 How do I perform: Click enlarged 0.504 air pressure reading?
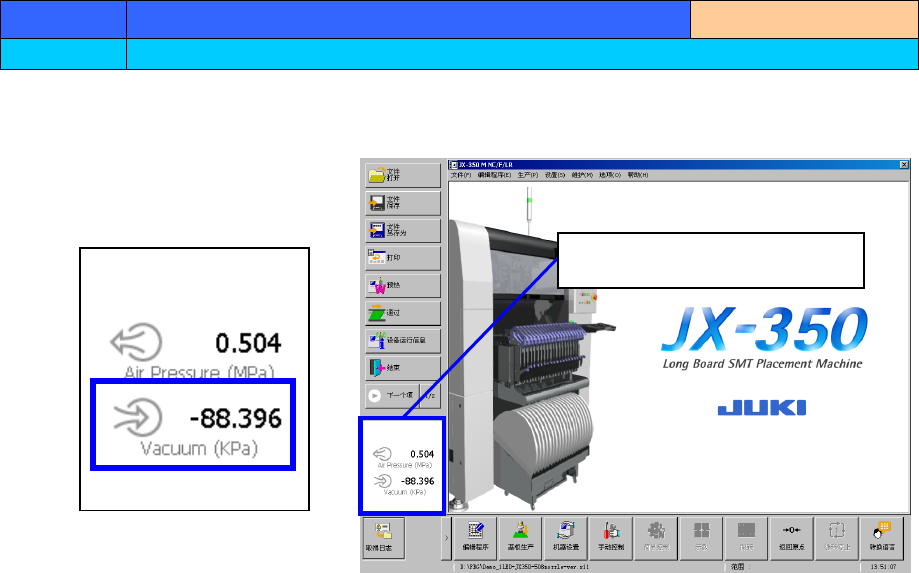249,343
